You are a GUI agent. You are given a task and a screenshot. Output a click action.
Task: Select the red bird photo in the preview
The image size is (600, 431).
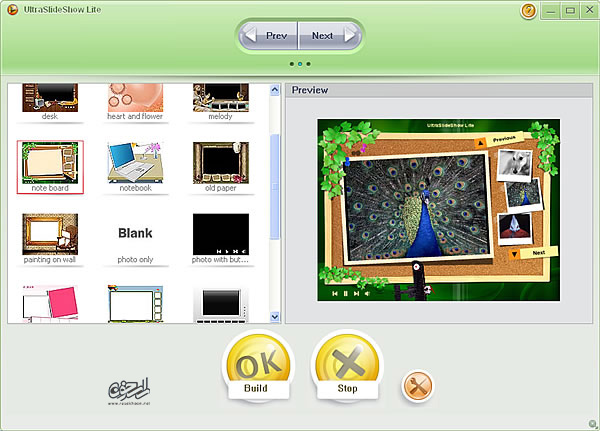coord(515,229)
